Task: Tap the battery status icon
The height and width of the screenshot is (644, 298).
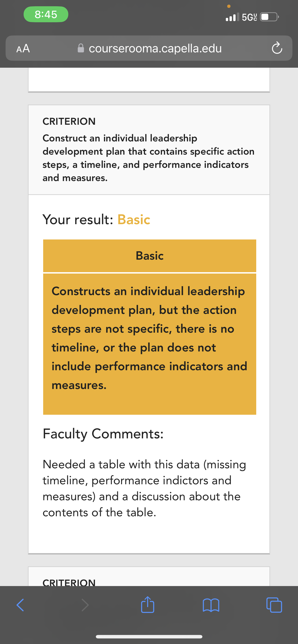Action: pyautogui.click(x=269, y=17)
